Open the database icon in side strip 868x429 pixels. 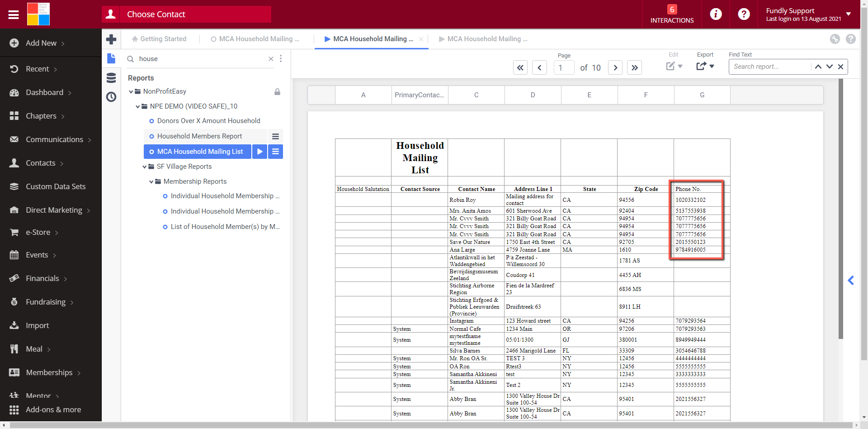[111, 78]
